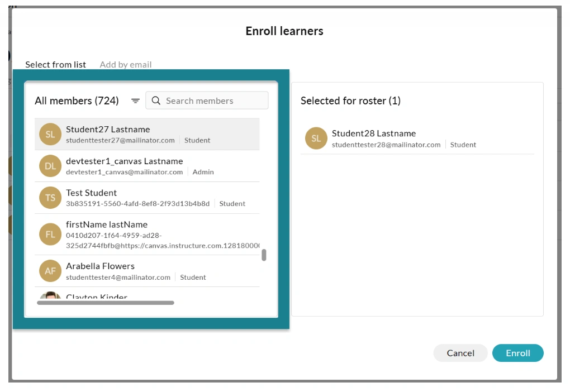Click the Cancel button

tap(460, 353)
